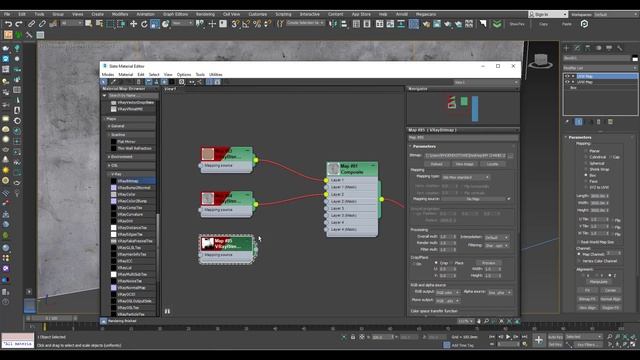Activate the Select and Scale tool
The width and height of the screenshot is (640, 360).
pyautogui.click(x=155, y=24)
